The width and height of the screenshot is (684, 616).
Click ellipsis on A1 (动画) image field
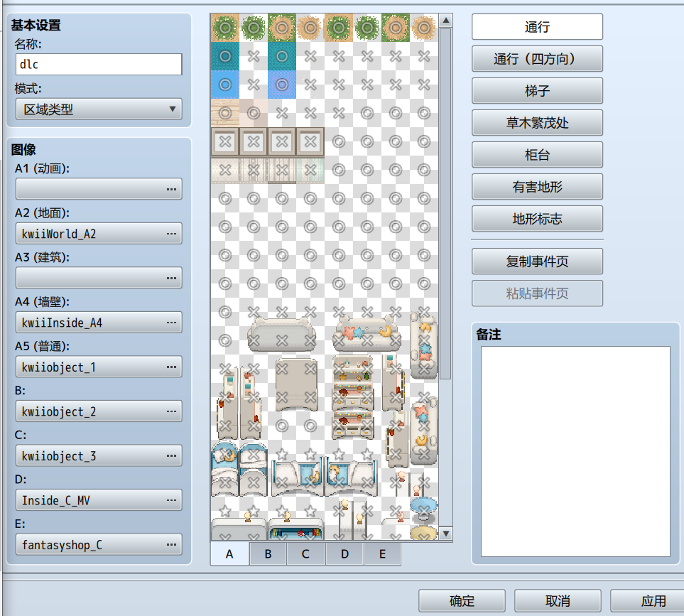pos(171,189)
